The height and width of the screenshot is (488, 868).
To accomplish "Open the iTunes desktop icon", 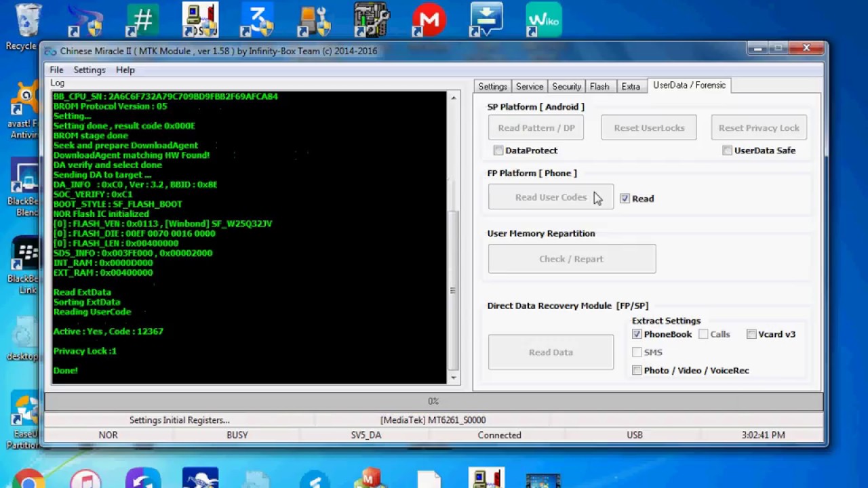I will click(85, 479).
